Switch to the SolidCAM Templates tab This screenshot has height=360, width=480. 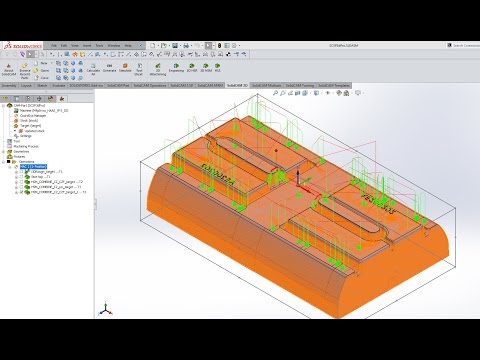(x=334, y=86)
